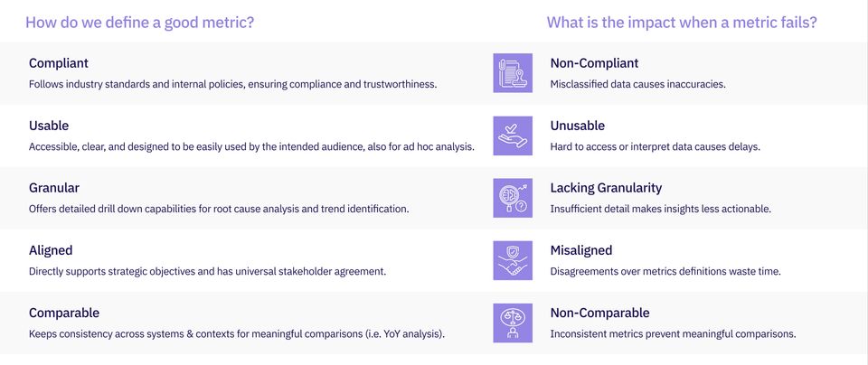Click the "Misaligned" title
Viewport: 868px width, 365px height.
coord(581,250)
